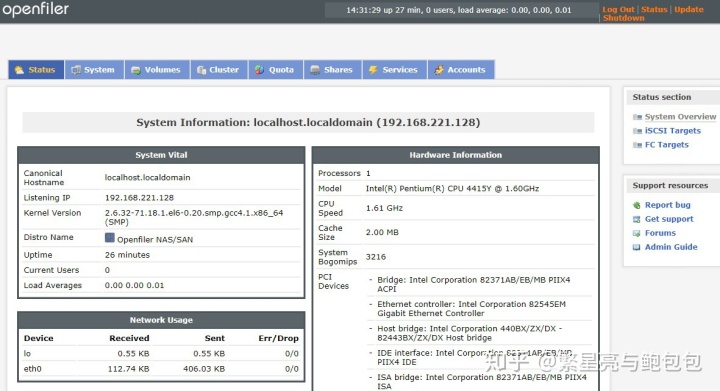Click the System Information heading text

tap(308, 123)
